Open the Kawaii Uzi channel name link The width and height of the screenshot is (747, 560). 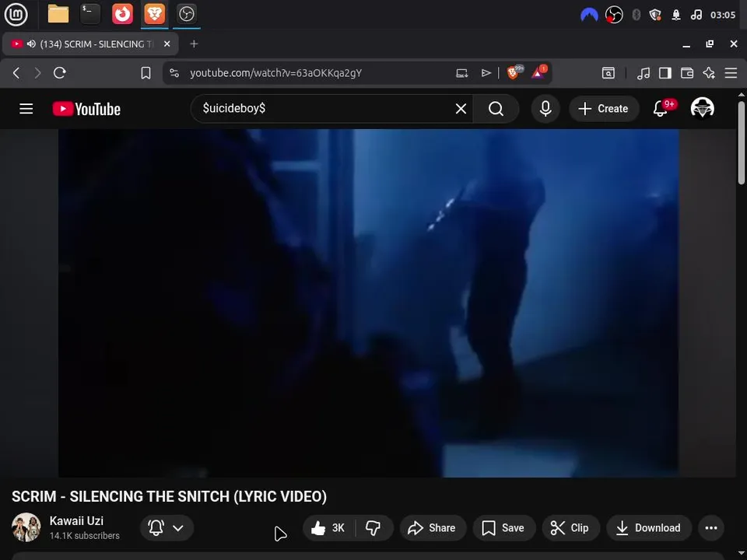click(x=76, y=520)
